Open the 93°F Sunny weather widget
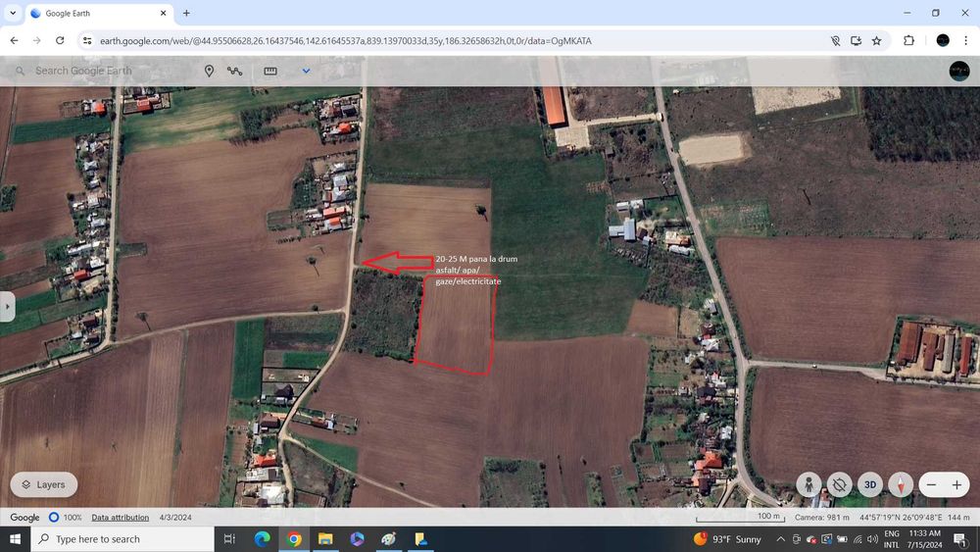 (727, 539)
